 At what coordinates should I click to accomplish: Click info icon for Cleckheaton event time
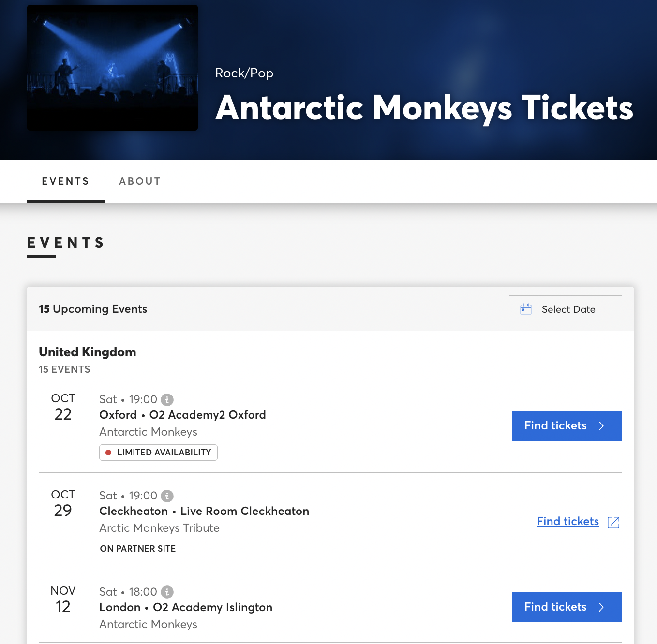coord(167,496)
